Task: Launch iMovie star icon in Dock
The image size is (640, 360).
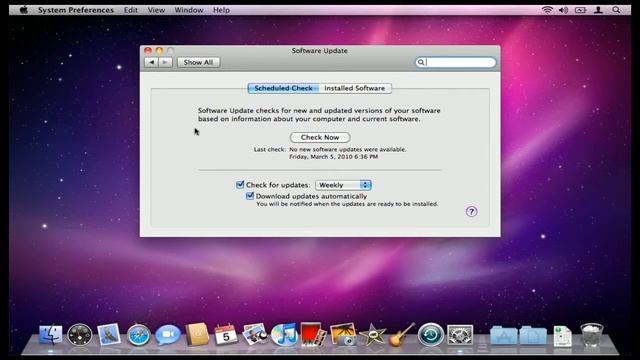Action: coord(372,335)
